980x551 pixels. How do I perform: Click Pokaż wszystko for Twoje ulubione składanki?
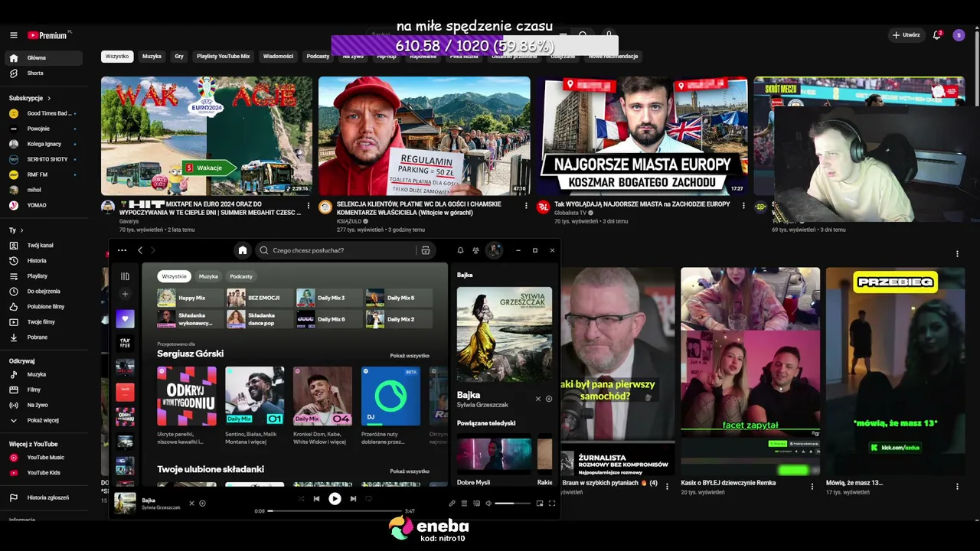(410, 471)
